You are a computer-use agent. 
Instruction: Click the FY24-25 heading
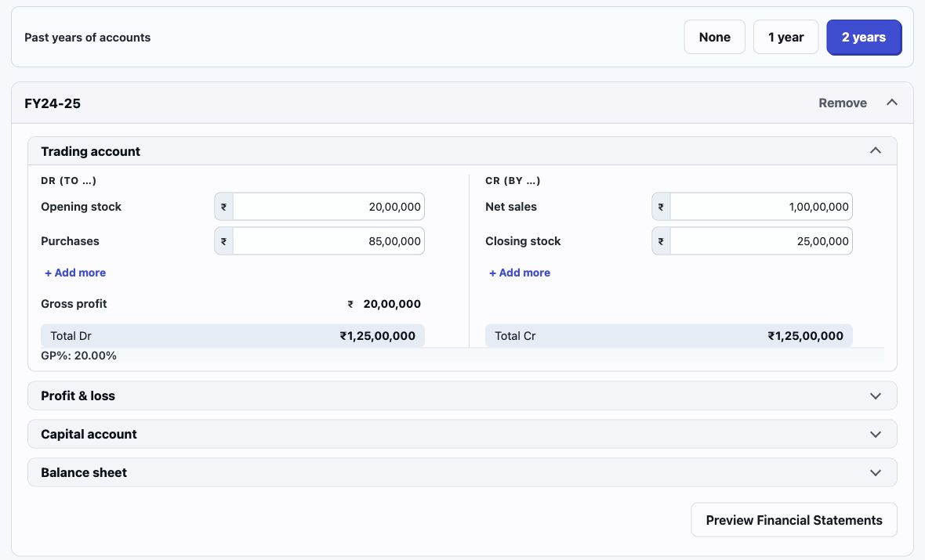click(53, 103)
